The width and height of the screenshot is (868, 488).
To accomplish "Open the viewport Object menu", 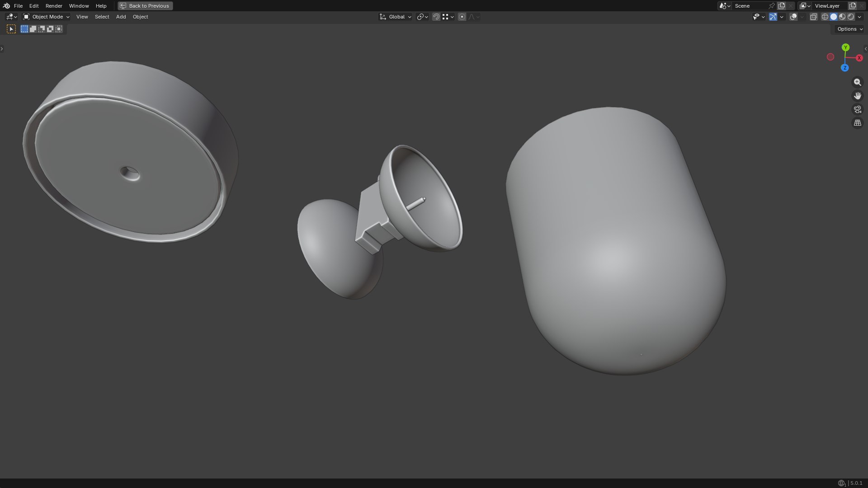I will coord(140,17).
